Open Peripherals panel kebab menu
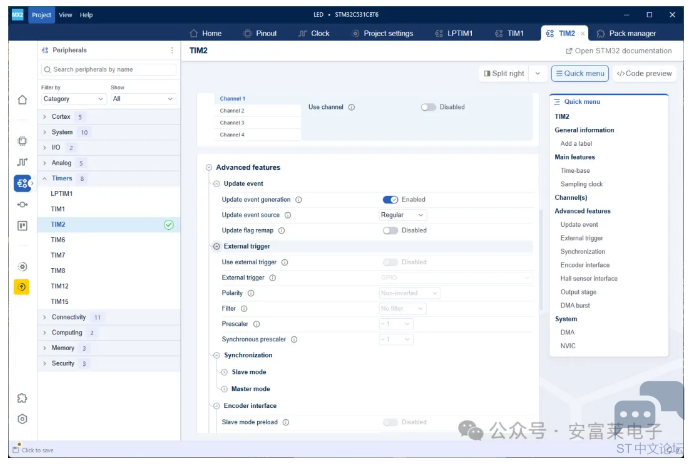The width and height of the screenshot is (693, 464). tap(171, 50)
